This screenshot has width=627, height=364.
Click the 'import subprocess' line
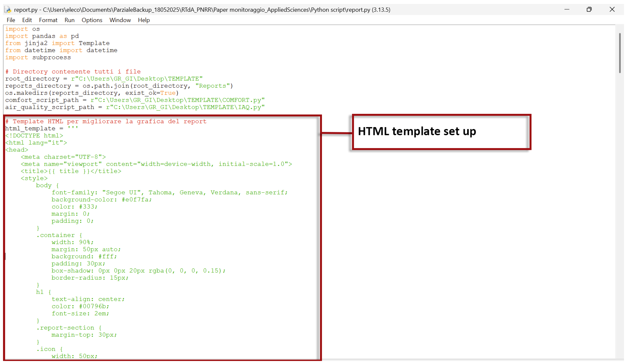[38, 58]
